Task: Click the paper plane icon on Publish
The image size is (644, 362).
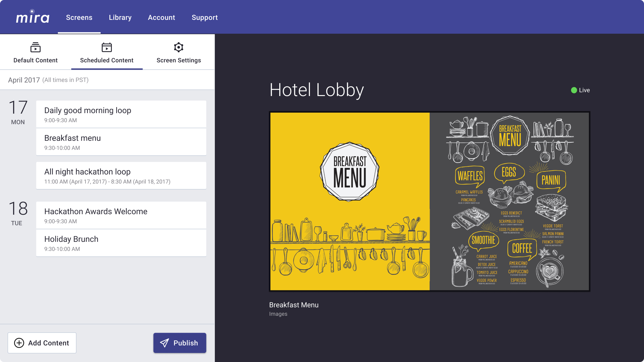Action: point(165,343)
